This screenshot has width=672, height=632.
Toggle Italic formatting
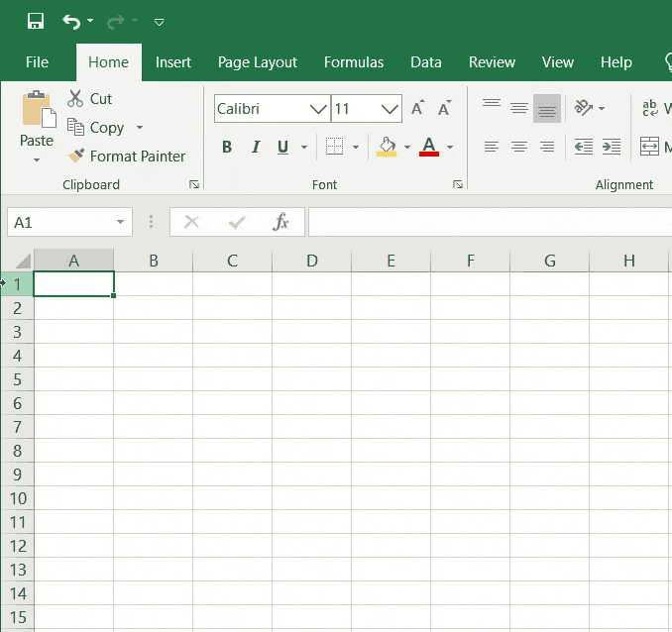point(256,147)
